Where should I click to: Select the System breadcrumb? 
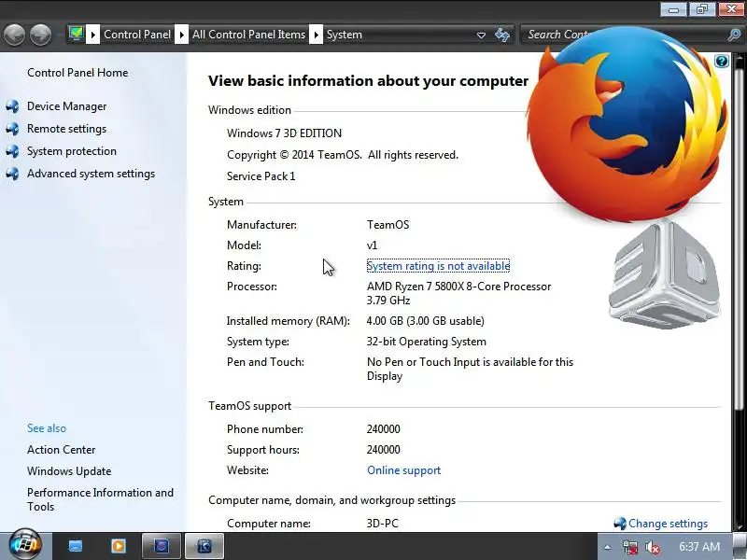pos(345,35)
